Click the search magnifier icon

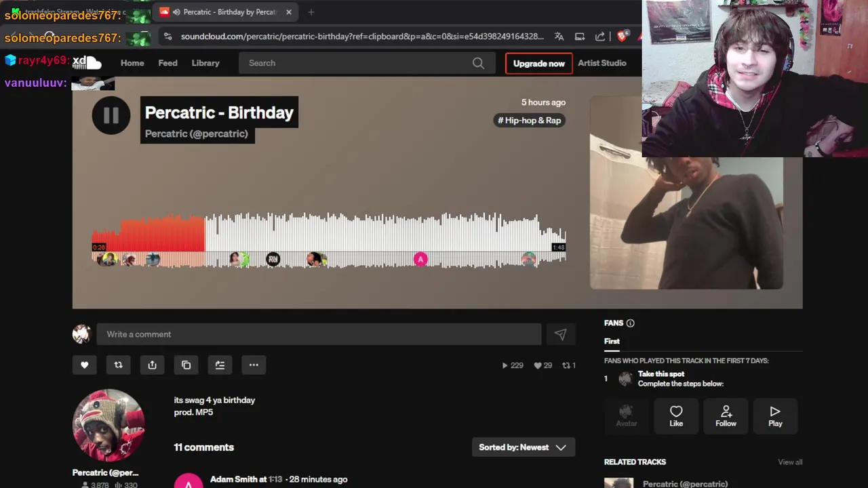tap(478, 63)
